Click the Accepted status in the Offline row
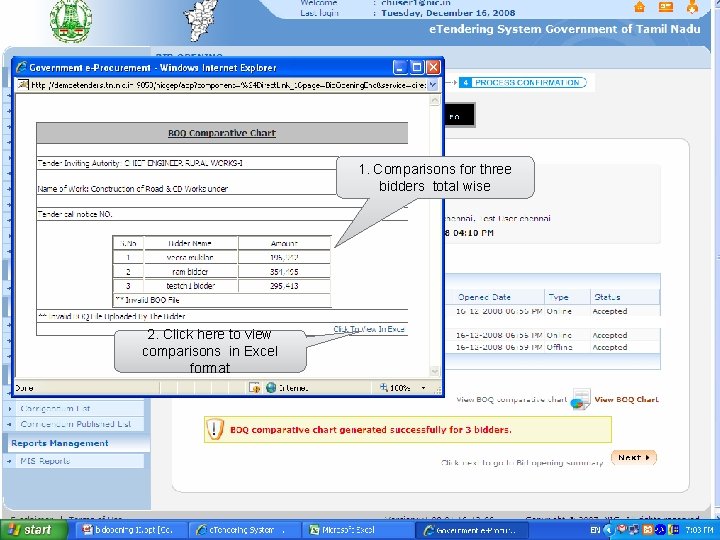720x540 pixels. point(609,347)
